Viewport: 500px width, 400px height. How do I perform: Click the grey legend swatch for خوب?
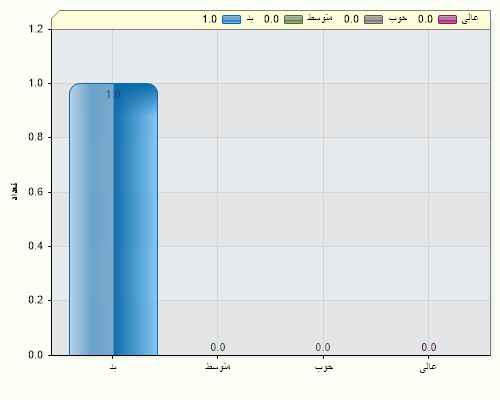point(373,20)
